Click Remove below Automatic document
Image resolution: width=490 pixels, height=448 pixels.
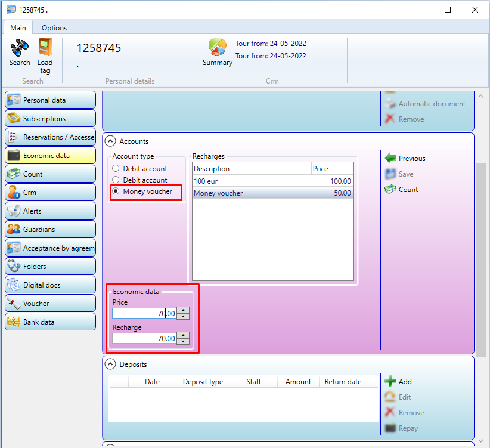tap(404, 119)
